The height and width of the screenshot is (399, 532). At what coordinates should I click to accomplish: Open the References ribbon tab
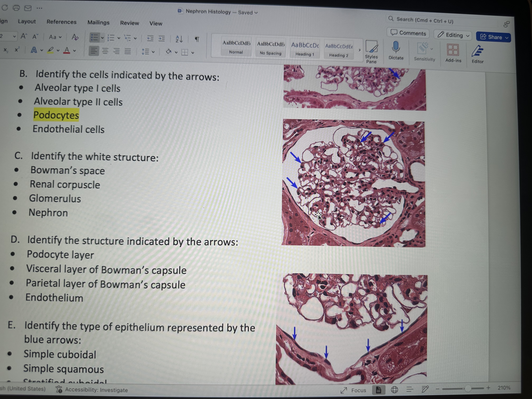coord(61,22)
